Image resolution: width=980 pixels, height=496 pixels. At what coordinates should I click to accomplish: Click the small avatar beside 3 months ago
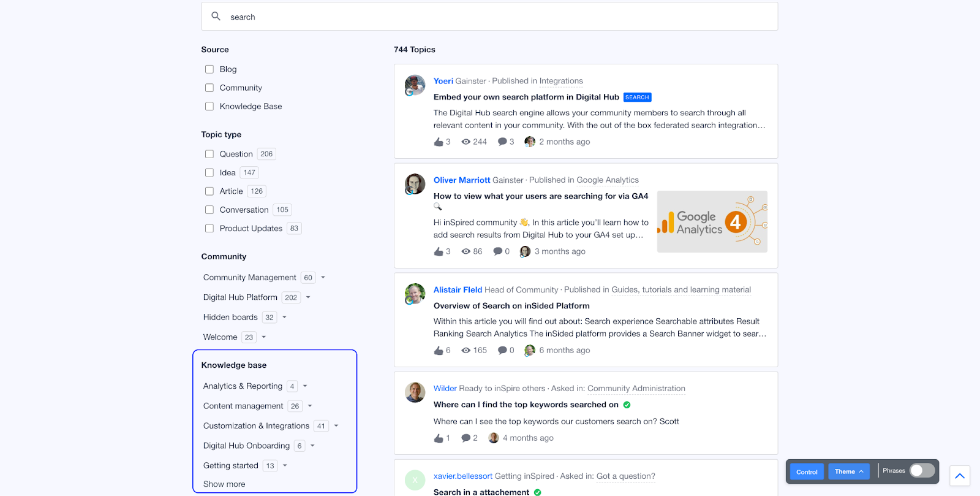click(x=525, y=251)
